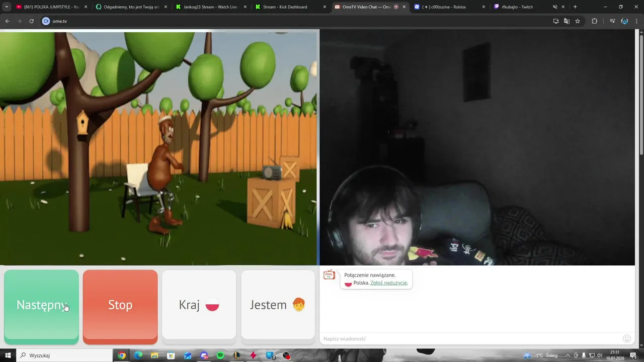Screen dimensions: 644x362
Task: Open the tab search dropdown arrow
Action: click(x=7, y=7)
